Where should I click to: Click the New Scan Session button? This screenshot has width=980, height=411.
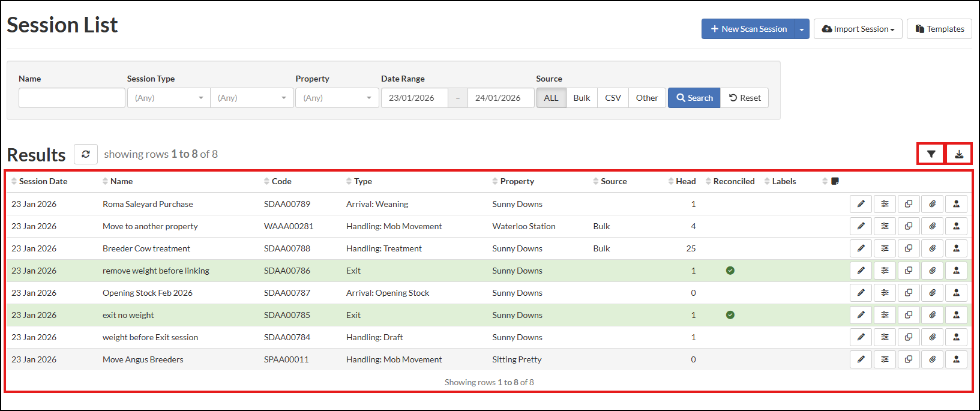pos(748,29)
